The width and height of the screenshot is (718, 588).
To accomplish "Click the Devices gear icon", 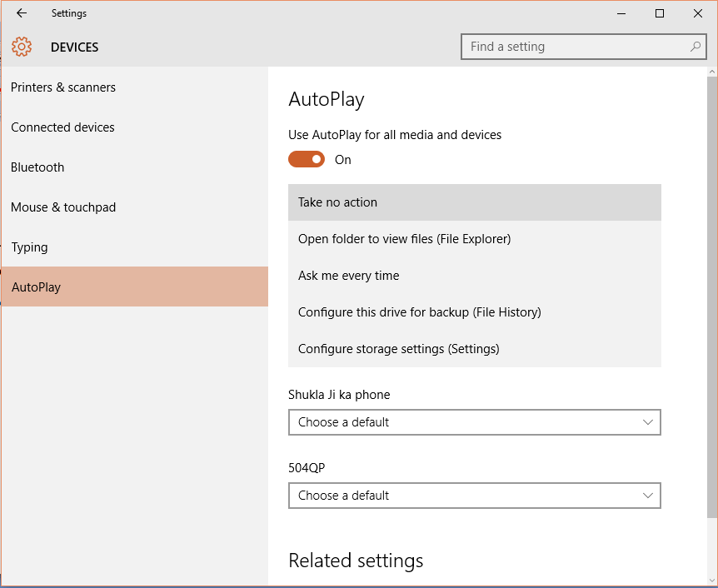I will [x=22, y=47].
